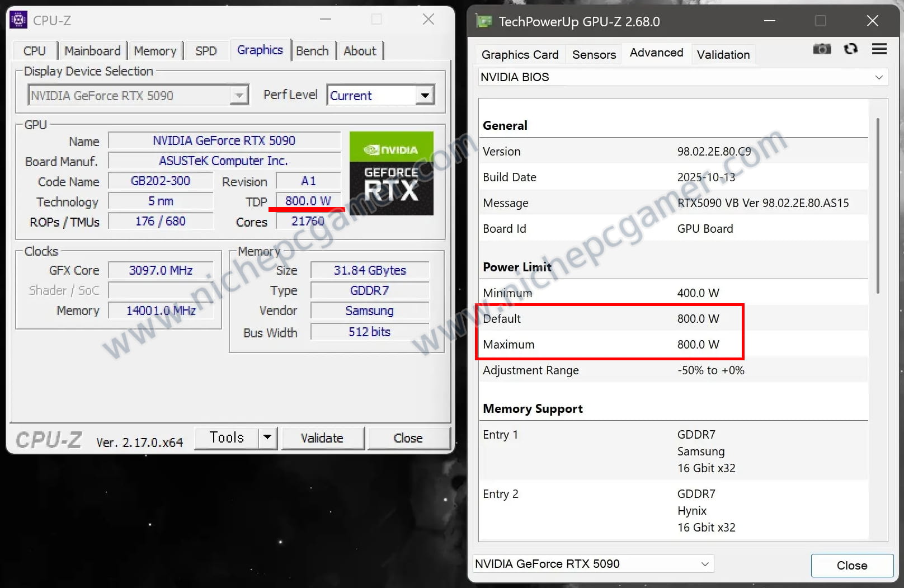This screenshot has height=588, width=904.
Task: Open the Sensors tab in GPU-Z
Action: (x=594, y=55)
